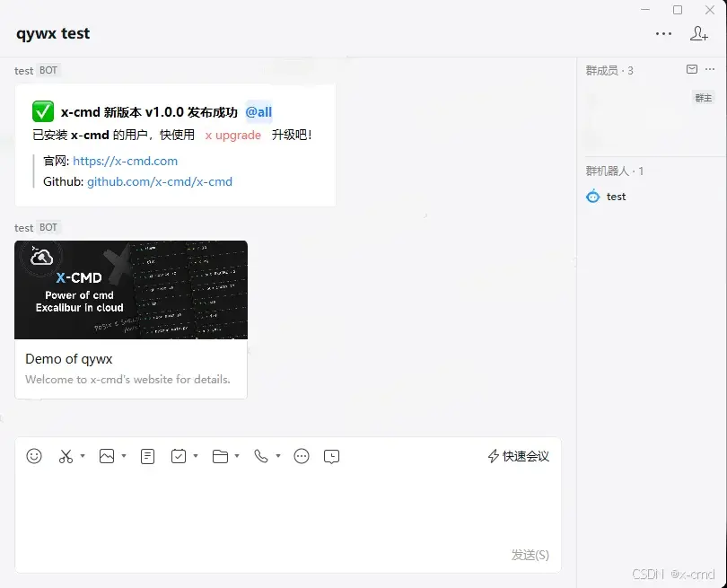Click the second message's test BOT sender
The height and width of the screenshot is (588, 727).
tap(36, 228)
